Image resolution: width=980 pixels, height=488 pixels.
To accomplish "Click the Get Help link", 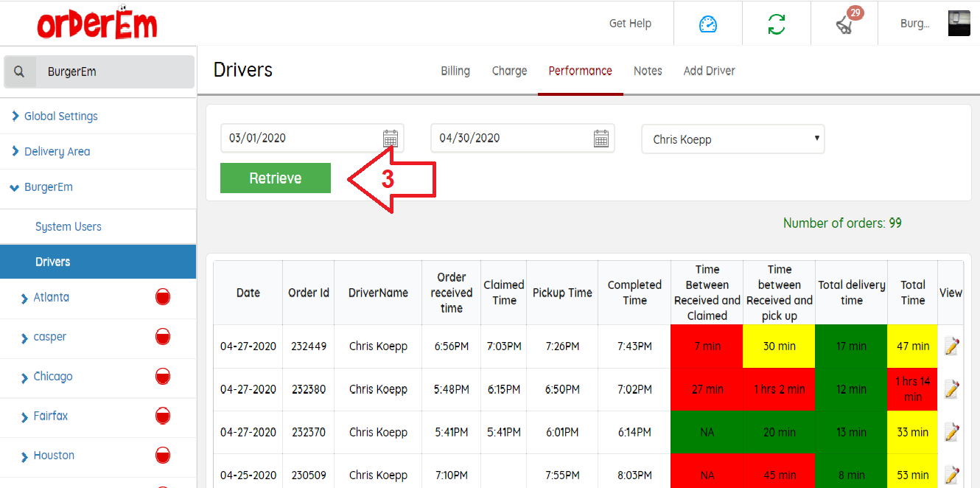I will point(630,24).
